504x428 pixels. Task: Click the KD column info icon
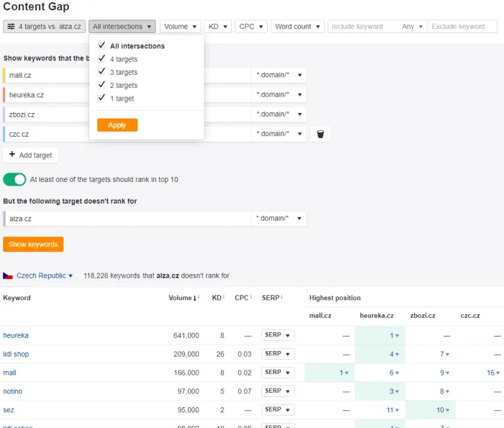pyautogui.click(x=224, y=296)
